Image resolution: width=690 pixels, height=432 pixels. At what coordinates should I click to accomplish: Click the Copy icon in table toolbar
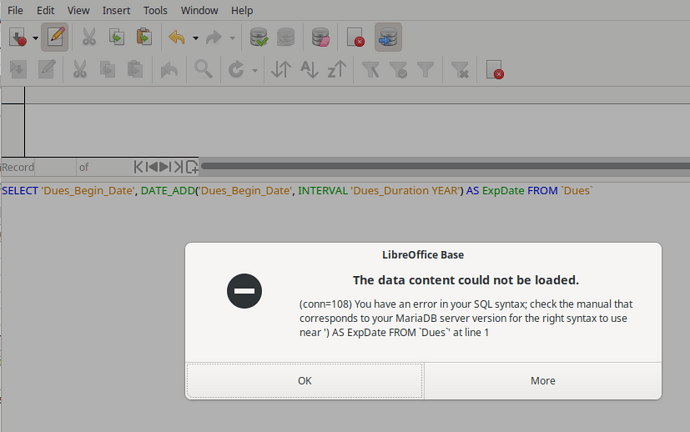pos(107,69)
